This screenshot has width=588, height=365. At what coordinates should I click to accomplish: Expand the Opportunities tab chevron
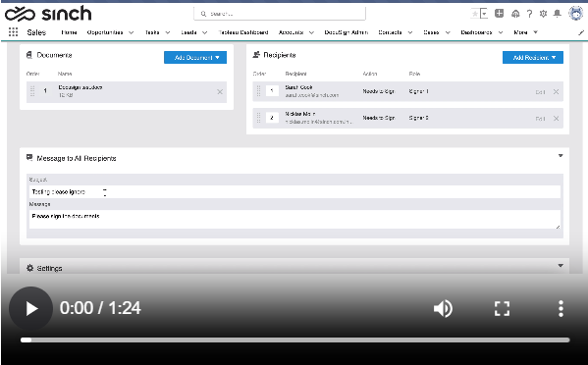132,32
